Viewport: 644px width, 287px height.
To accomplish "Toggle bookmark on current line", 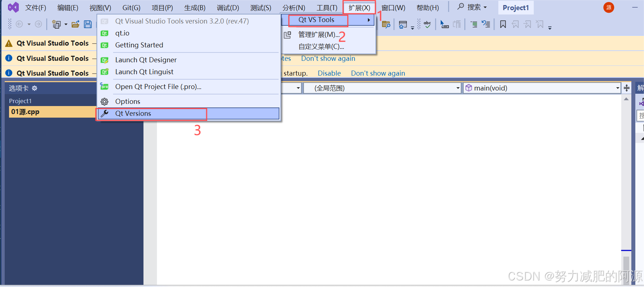I will pos(503,24).
